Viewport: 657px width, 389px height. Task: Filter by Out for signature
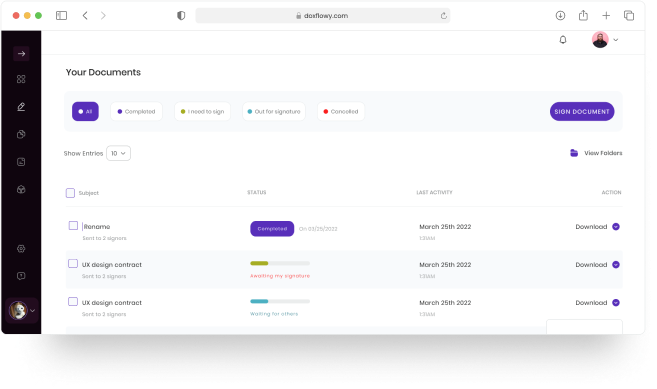click(x=274, y=112)
